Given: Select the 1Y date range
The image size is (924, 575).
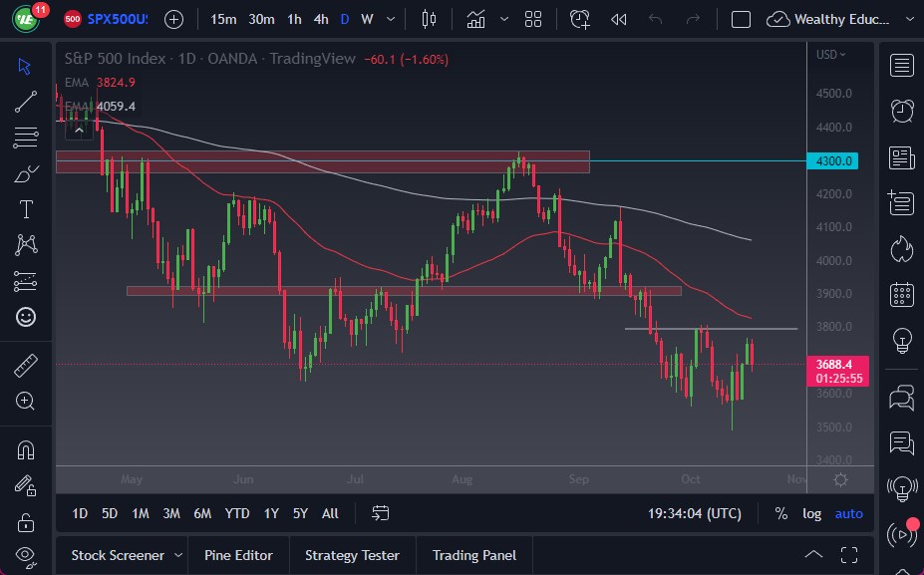Looking at the screenshot, I should point(269,513).
